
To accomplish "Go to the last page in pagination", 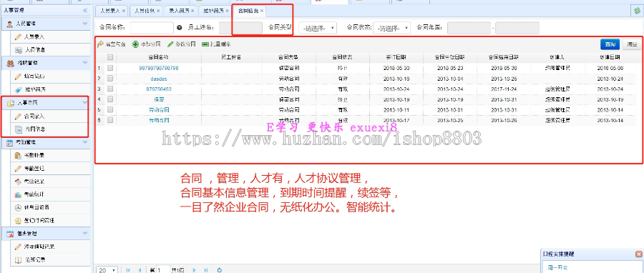I will (x=206, y=270).
